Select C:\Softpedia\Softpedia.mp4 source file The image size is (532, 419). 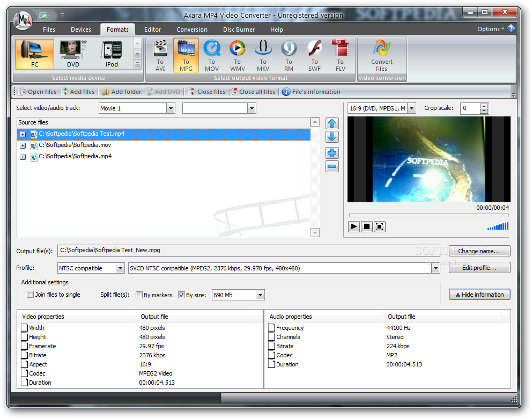click(x=164, y=157)
